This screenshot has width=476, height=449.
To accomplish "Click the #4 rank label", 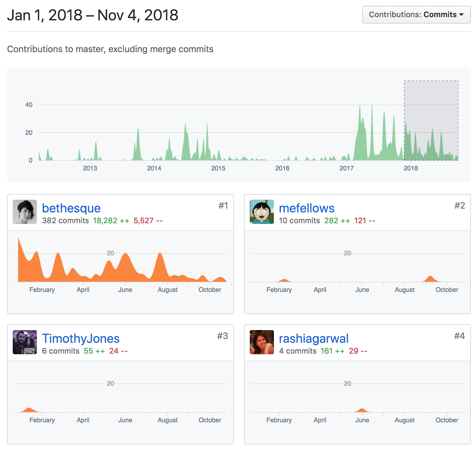I will [x=459, y=336].
